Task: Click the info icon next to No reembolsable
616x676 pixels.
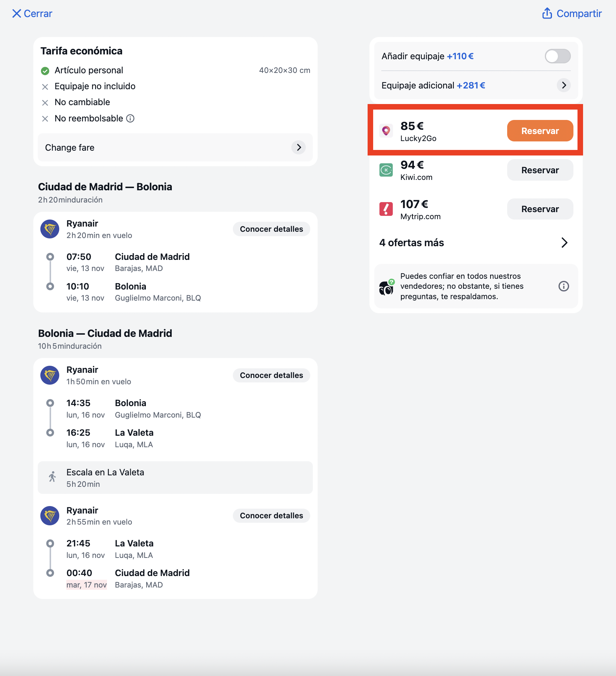Action: tap(130, 118)
